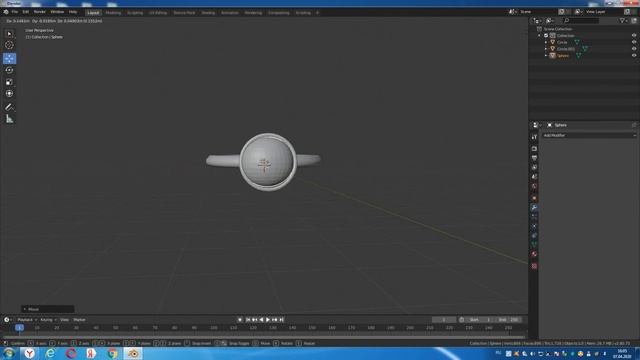Open outliner editor type dropdown
Screen dimensions: 640x360
[537, 20]
